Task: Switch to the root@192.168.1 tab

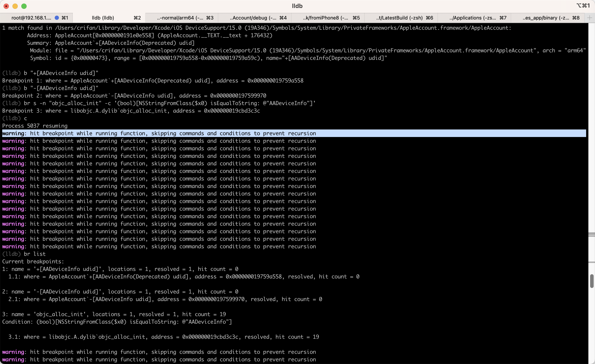Action: point(36,18)
